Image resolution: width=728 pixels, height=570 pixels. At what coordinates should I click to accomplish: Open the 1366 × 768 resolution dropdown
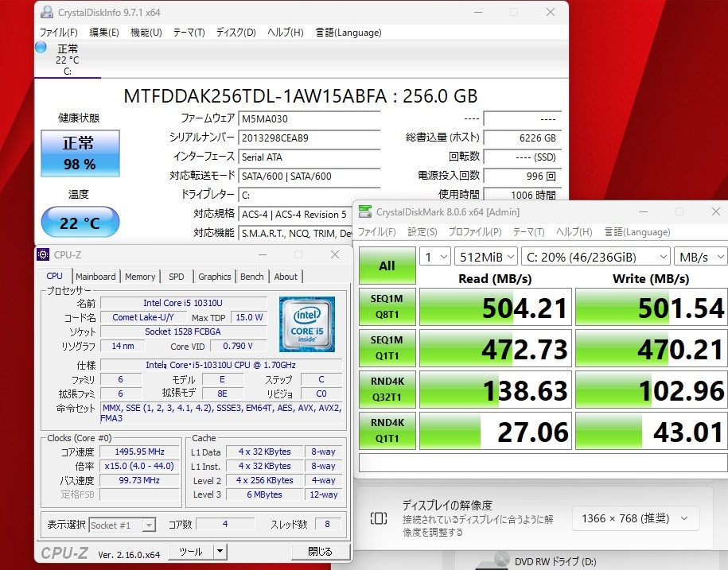[636, 518]
